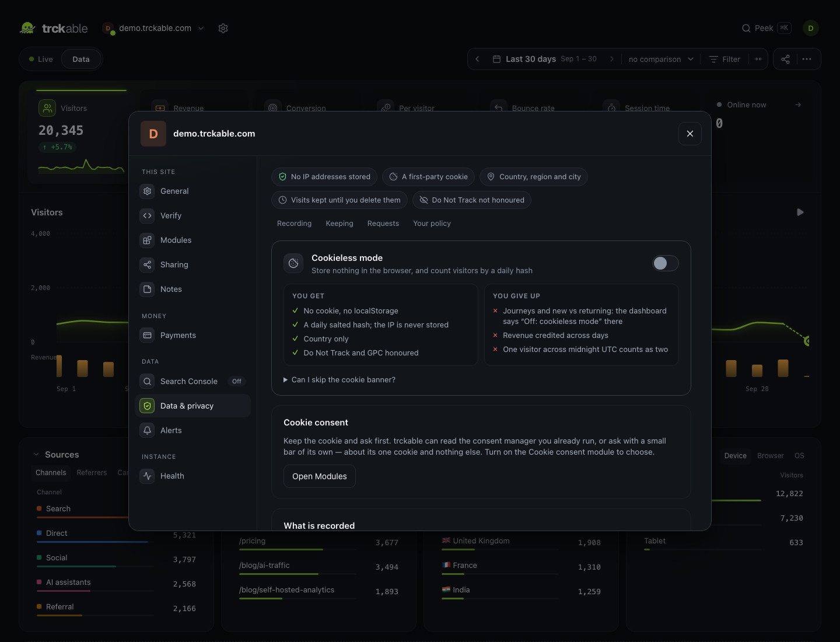Click No IP addresses stored chip
The height and width of the screenshot is (642, 840).
click(x=324, y=177)
